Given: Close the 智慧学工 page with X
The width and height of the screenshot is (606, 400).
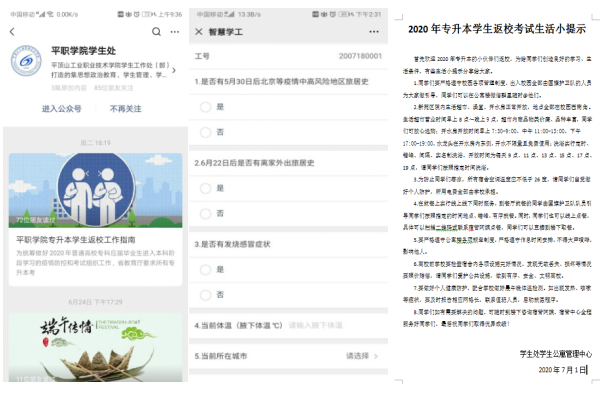Looking at the screenshot, I should click(198, 31).
